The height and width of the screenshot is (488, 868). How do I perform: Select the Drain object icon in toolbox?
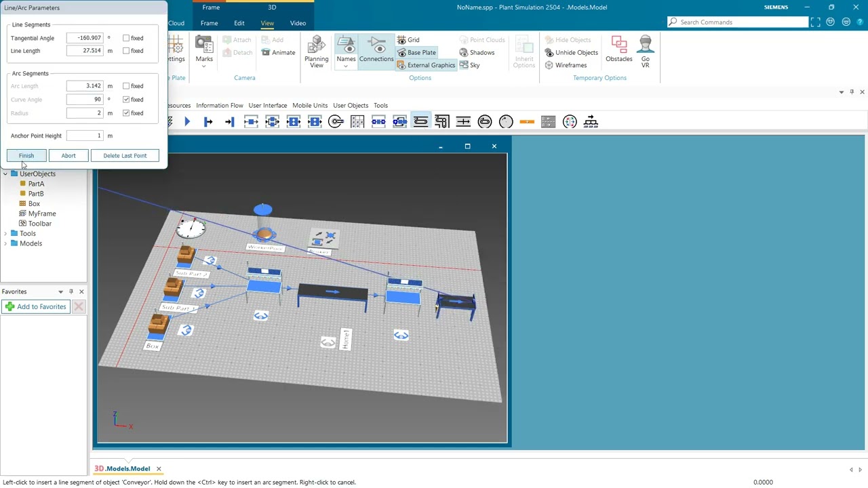(229, 121)
